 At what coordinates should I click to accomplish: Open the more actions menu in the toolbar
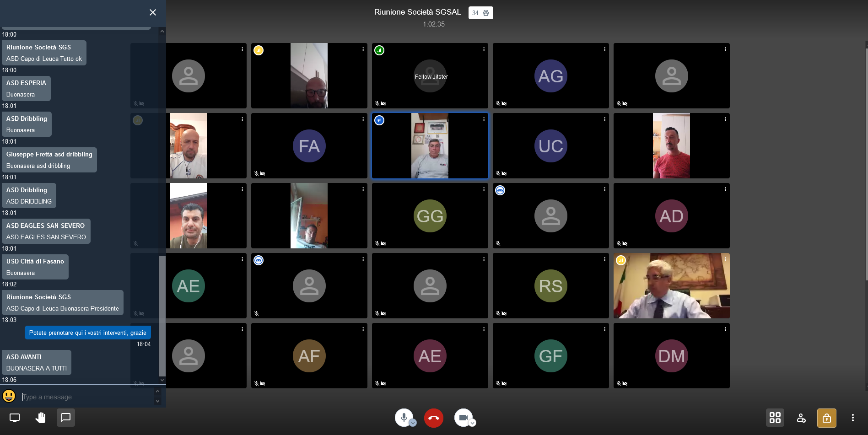pyautogui.click(x=852, y=418)
